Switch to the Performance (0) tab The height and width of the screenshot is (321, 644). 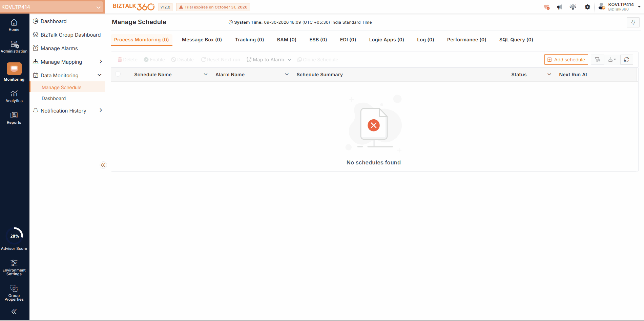(x=466, y=40)
